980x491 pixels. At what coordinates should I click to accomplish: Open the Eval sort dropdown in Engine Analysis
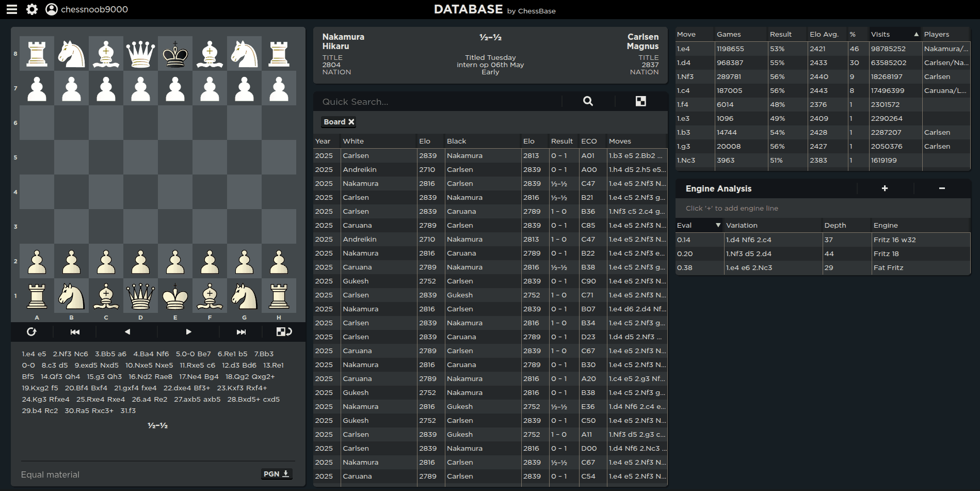718,225
